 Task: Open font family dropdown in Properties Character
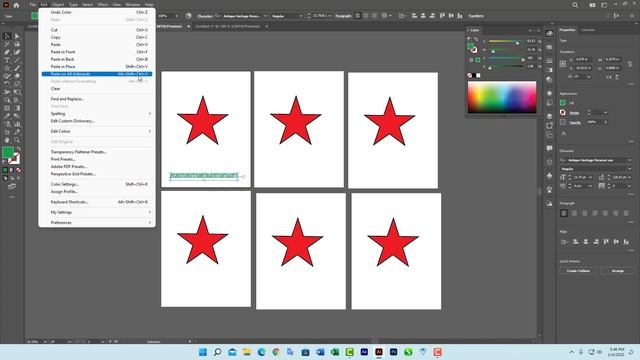click(629, 160)
